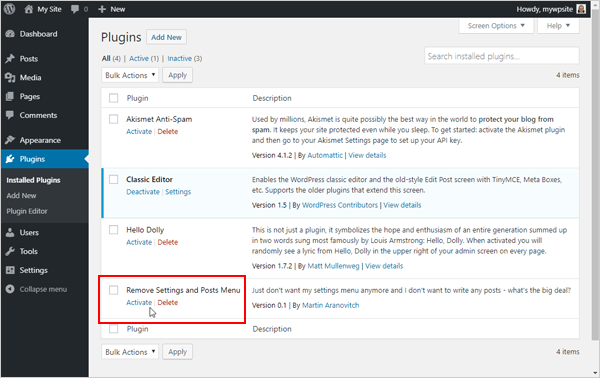Collapse menu using the arrow icon
Image resolution: width=600 pixels, height=378 pixels.
click(x=10, y=289)
